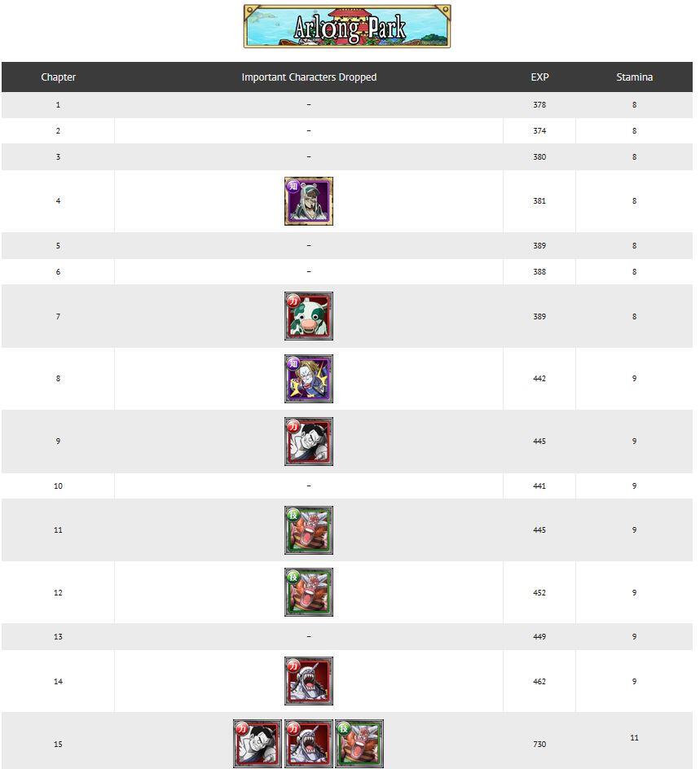Select the chapter 1 row number
The height and width of the screenshot is (769, 700).
58,105
